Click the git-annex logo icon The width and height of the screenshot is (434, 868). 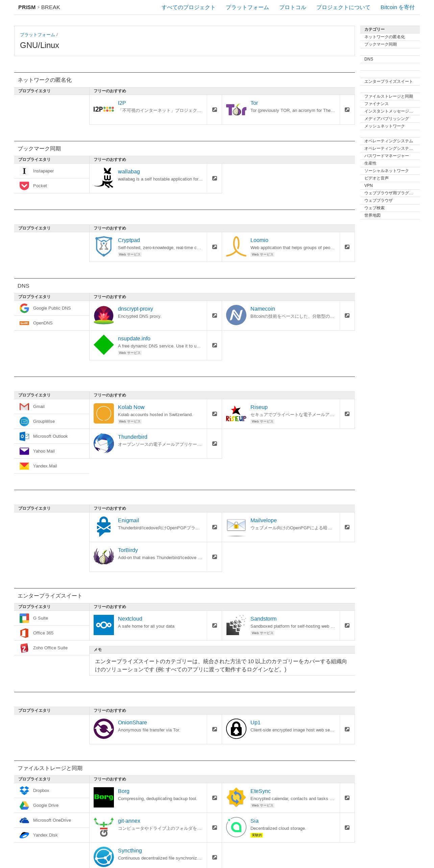point(104,827)
